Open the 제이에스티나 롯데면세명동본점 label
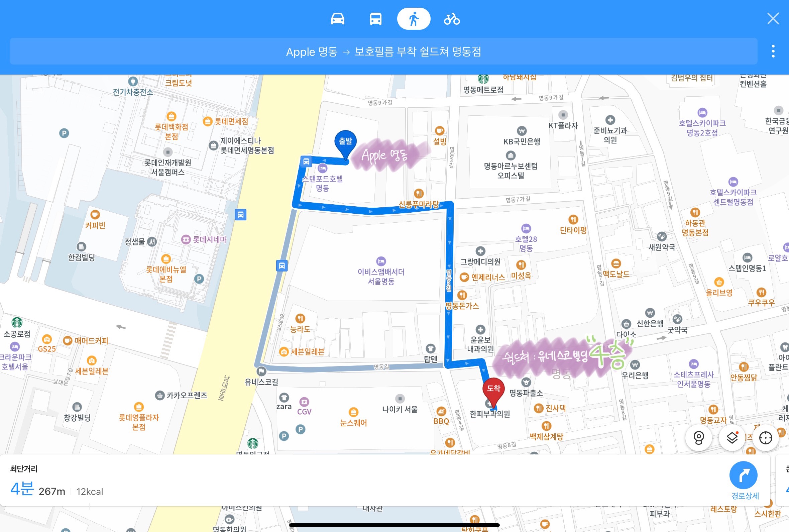789x532 pixels. [x=247, y=145]
